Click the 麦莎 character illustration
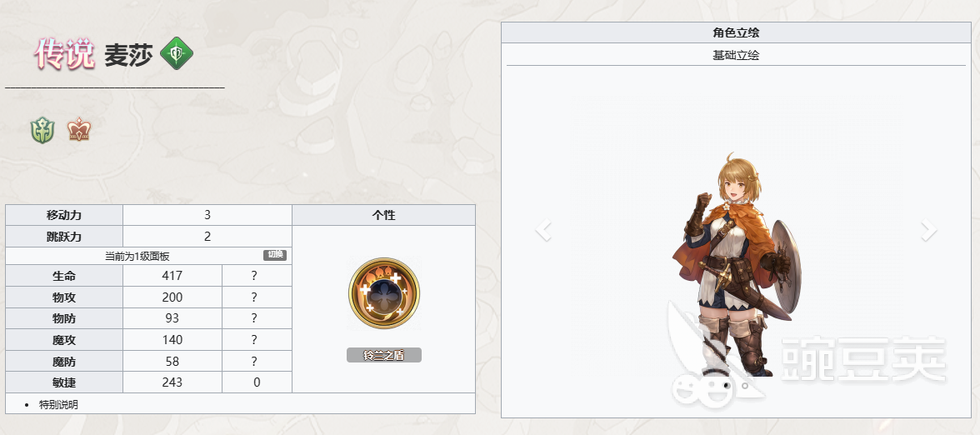Image resolution: width=980 pixels, height=435 pixels. pyautogui.click(x=737, y=263)
